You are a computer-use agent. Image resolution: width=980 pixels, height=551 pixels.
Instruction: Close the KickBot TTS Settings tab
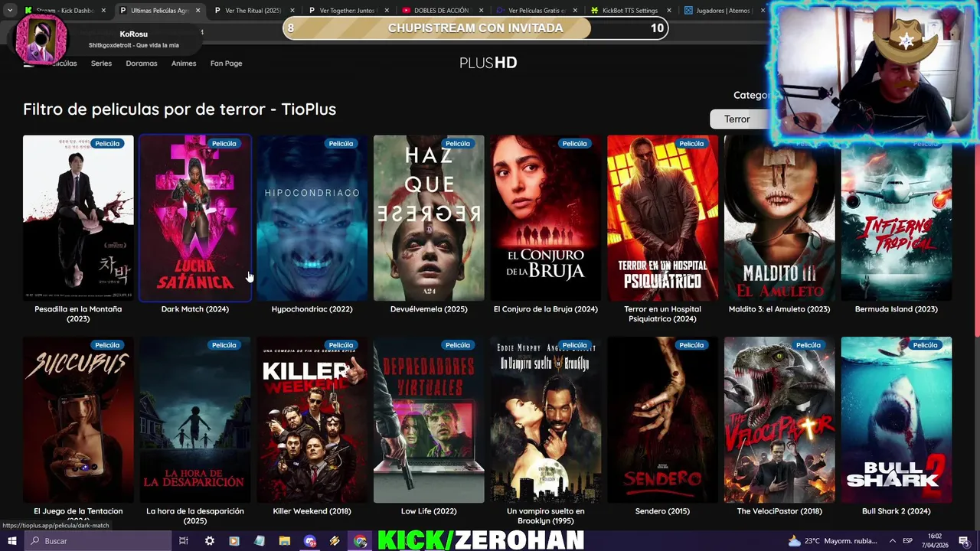[670, 11]
